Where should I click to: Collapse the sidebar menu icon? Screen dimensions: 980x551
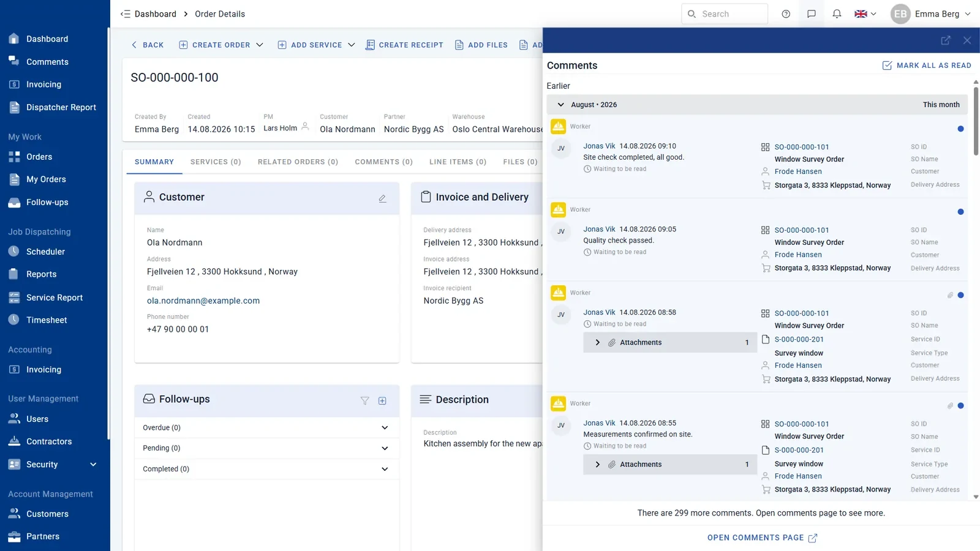click(125, 14)
